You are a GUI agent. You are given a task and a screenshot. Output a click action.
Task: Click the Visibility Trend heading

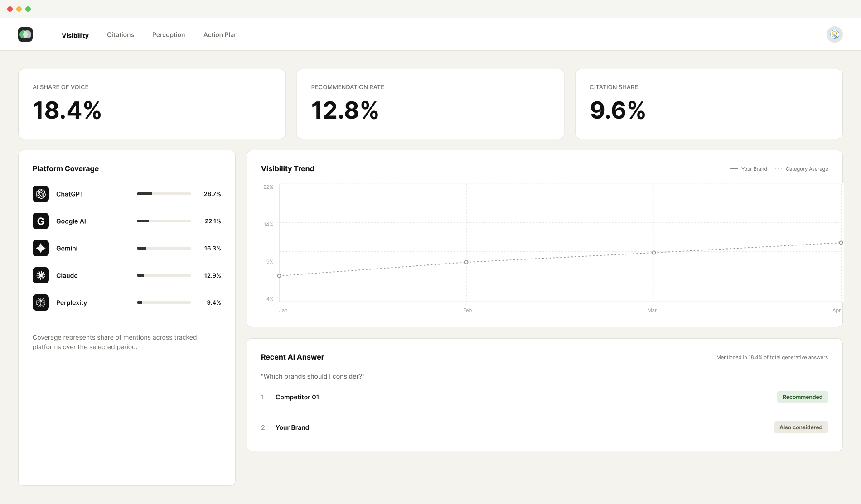(288, 168)
